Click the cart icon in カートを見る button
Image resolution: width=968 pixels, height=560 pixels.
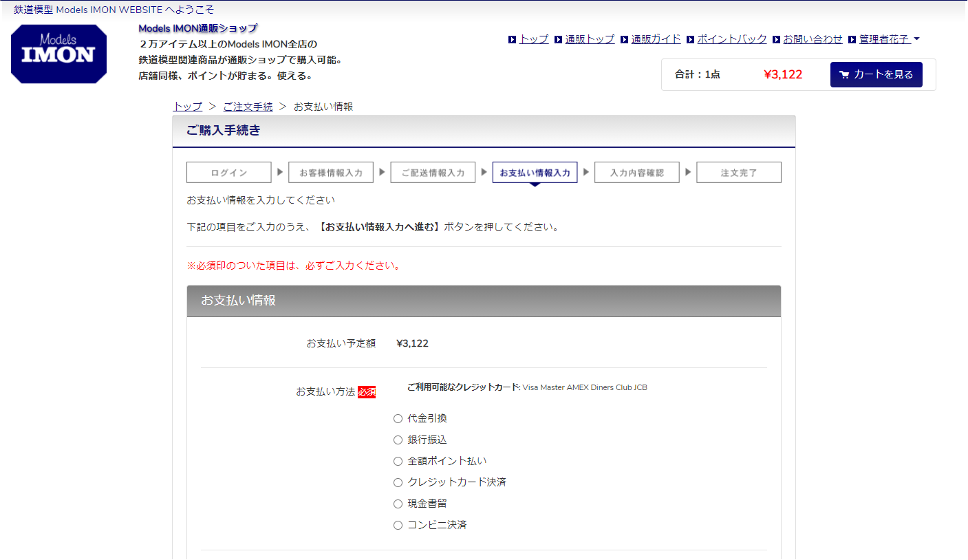pyautogui.click(x=844, y=75)
